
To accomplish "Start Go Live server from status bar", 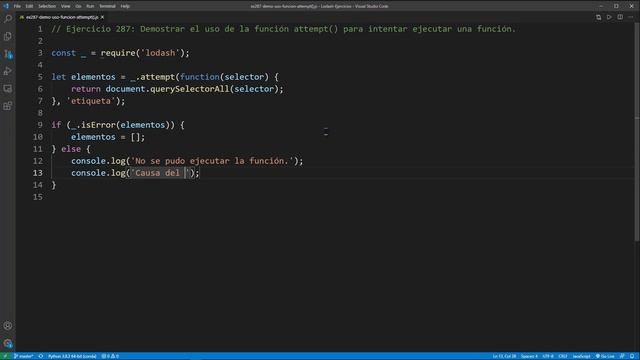I will (605, 356).
